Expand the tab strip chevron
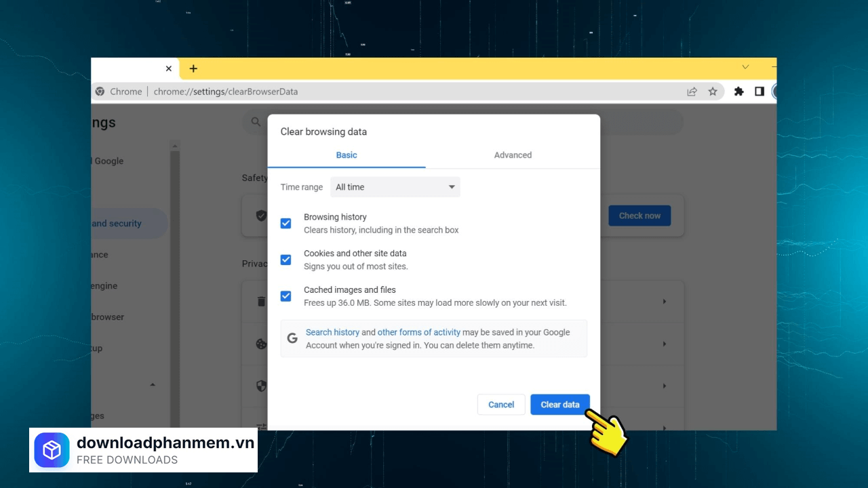The width and height of the screenshot is (868, 488). pos(745,67)
